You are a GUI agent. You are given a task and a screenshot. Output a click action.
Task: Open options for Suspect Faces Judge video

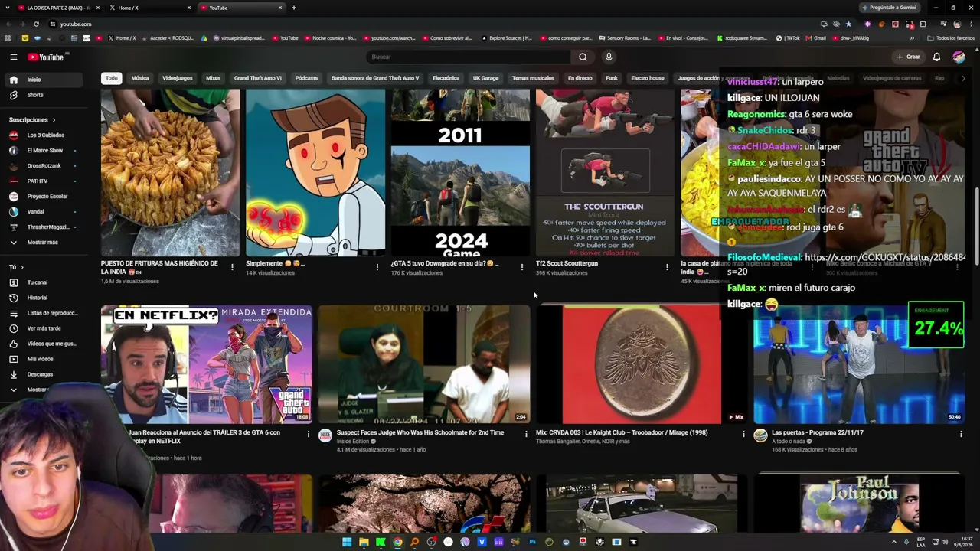526,434
